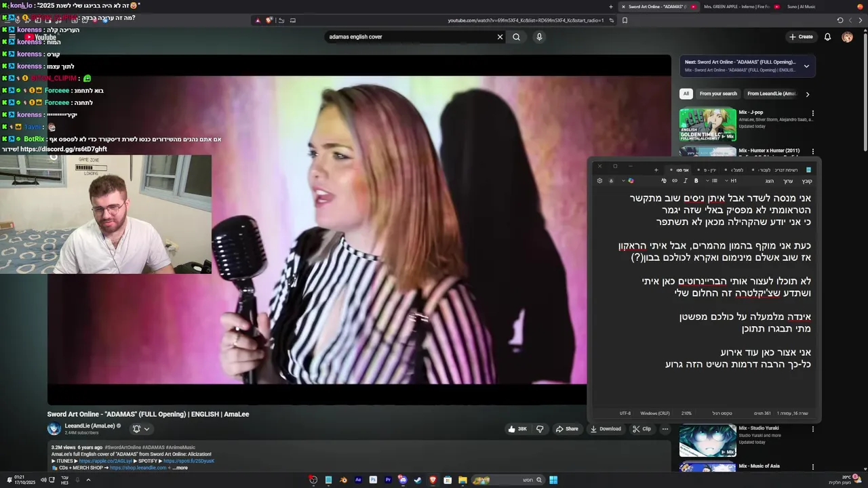868x488 pixels.
Task: Open Photoshop from the taskbar
Action: (373, 480)
